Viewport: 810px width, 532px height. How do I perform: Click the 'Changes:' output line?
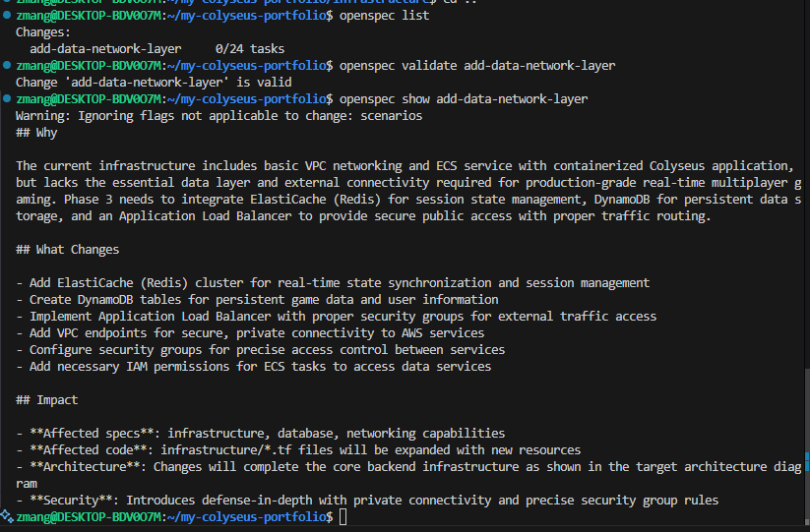coord(43,32)
